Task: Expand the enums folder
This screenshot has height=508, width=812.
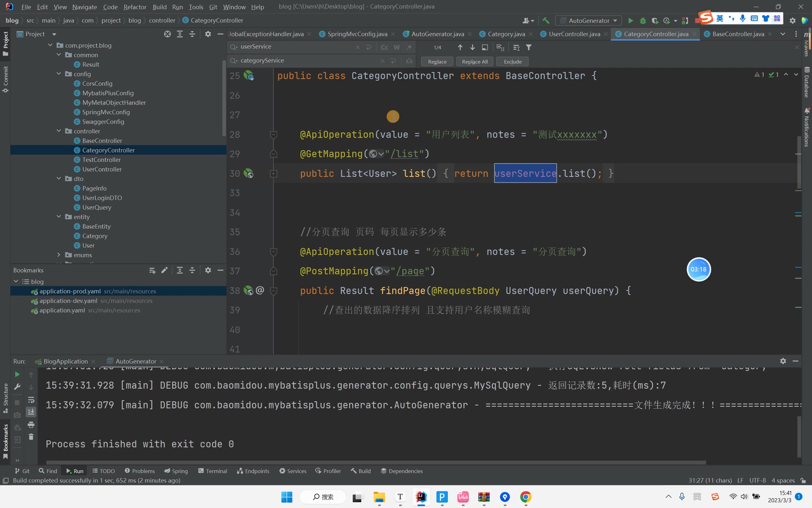Action: (x=59, y=254)
